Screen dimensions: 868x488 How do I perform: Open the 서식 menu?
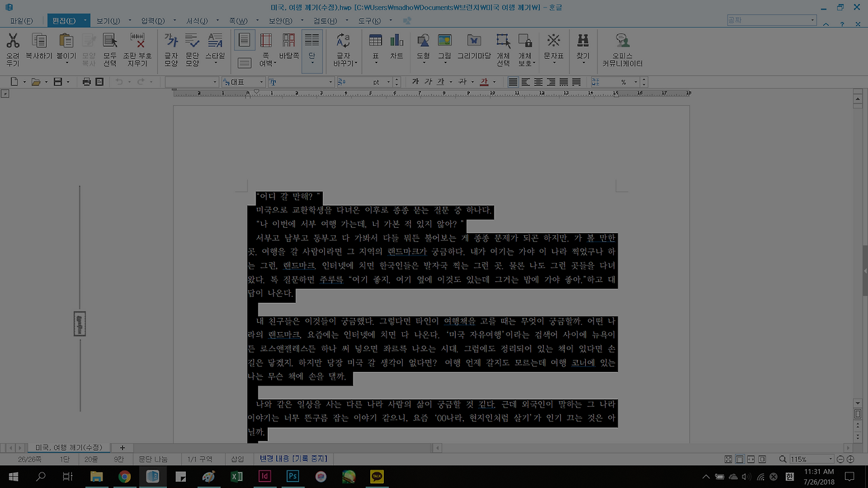[197, 21]
